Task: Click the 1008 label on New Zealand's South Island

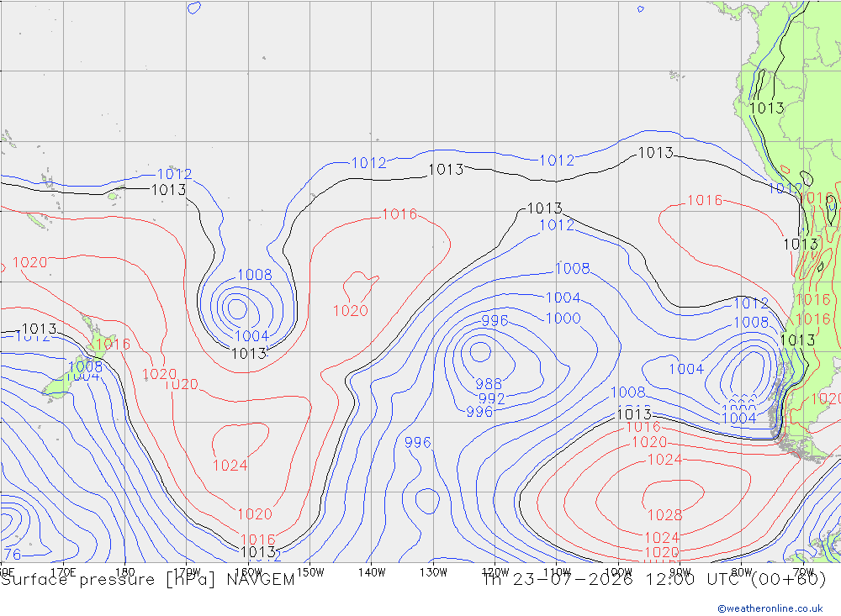Action: tap(85, 366)
